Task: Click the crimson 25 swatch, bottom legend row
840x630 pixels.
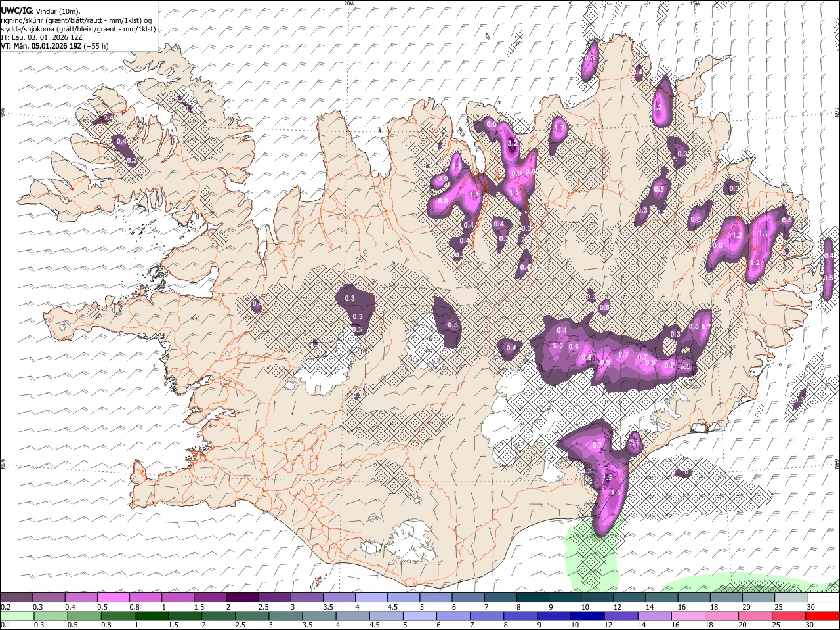Action: (789, 616)
